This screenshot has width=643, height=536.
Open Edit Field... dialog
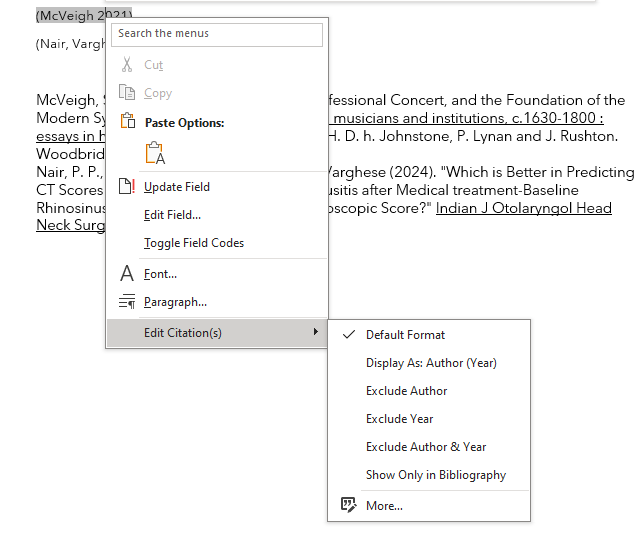172,215
